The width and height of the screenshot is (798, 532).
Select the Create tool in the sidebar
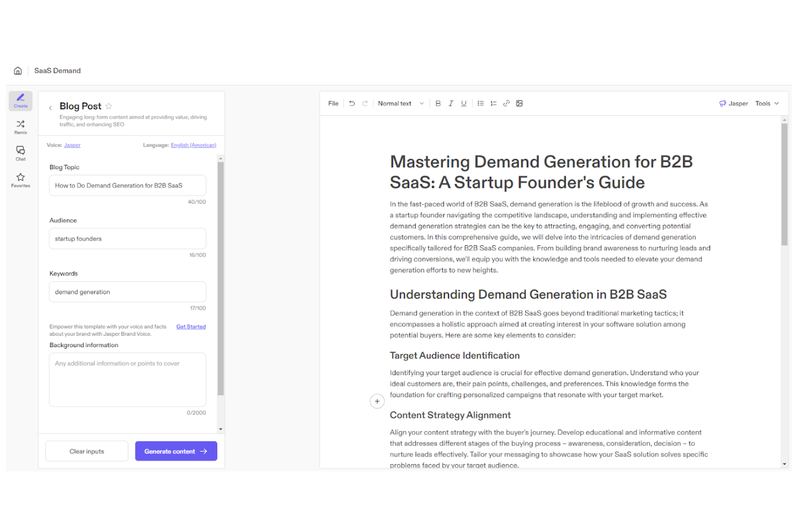click(20, 100)
